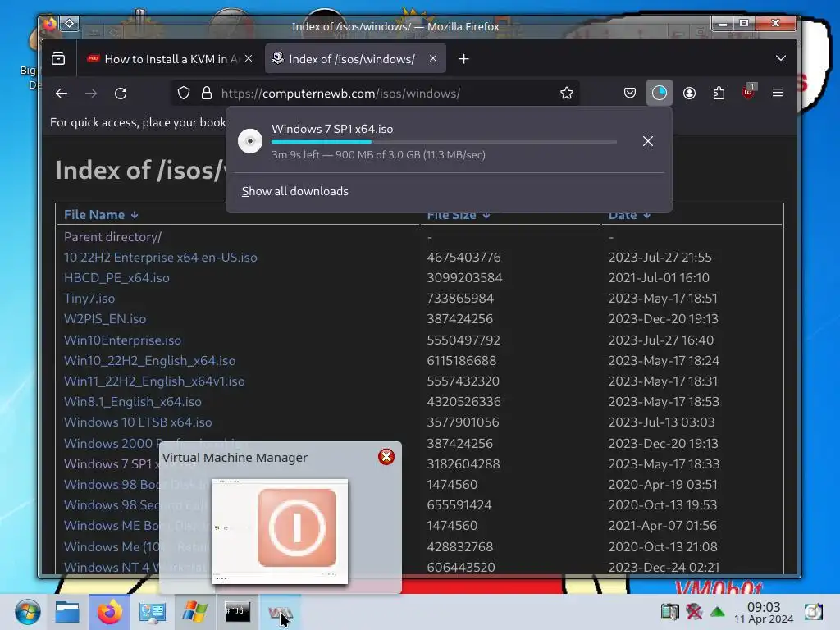840x630 pixels.
Task: Bookmark this page with the star icon
Action: click(567, 94)
